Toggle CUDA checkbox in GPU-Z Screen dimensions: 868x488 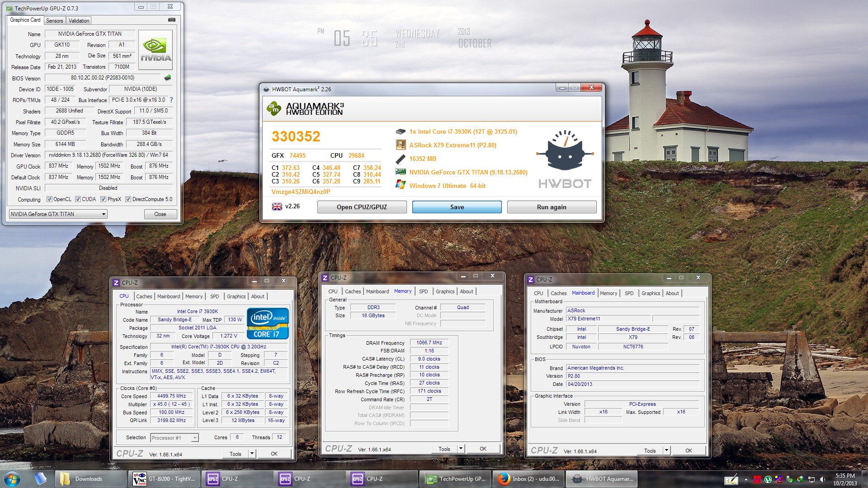78,199
